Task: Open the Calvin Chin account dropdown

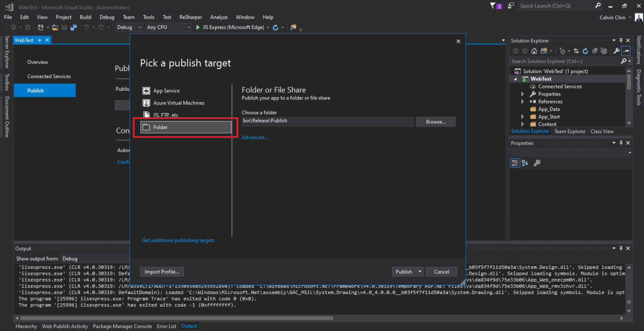Action: point(630,17)
